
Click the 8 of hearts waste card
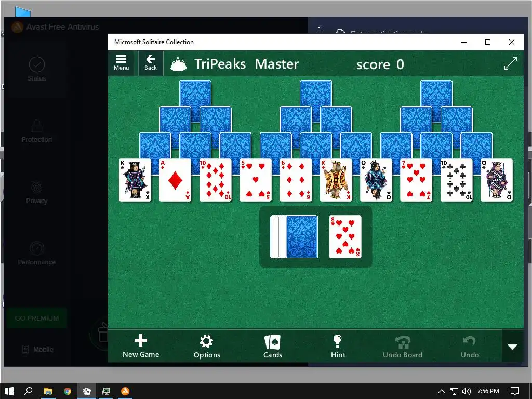[345, 236]
